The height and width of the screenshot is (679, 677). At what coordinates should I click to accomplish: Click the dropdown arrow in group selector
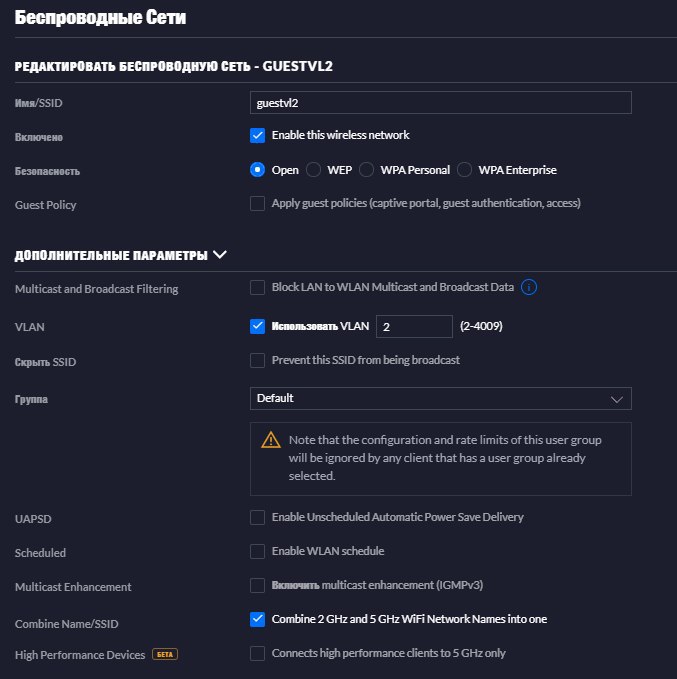(x=617, y=399)
